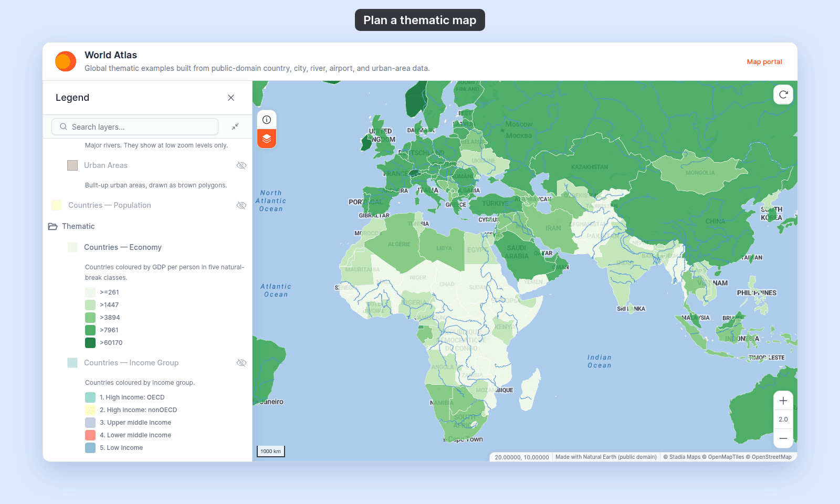Screen dimensions: 840x504
Task: Zoom out with the minus button
Action: (x=783, y=438)
